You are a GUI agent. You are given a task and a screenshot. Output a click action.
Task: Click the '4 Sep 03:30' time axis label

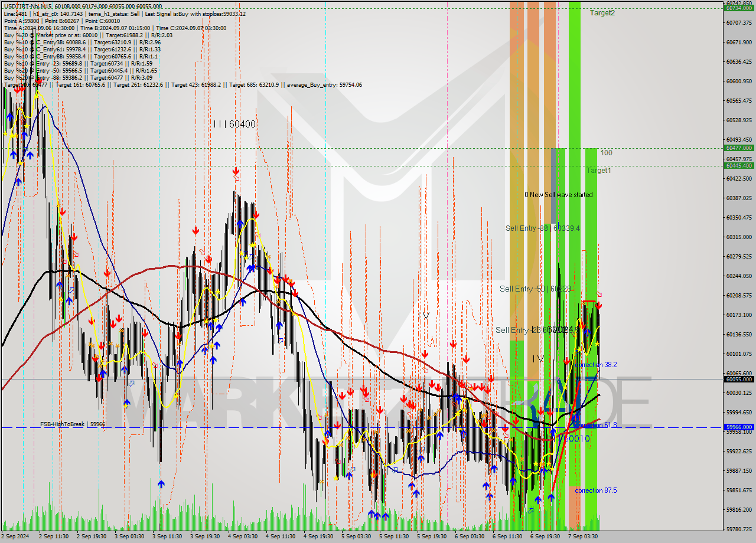point(242,537)
